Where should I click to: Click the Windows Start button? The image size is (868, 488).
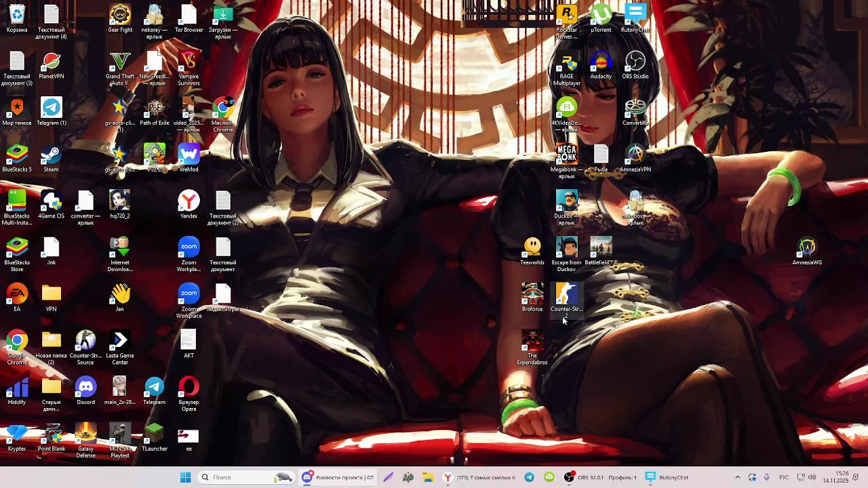(x=185, y=477)
